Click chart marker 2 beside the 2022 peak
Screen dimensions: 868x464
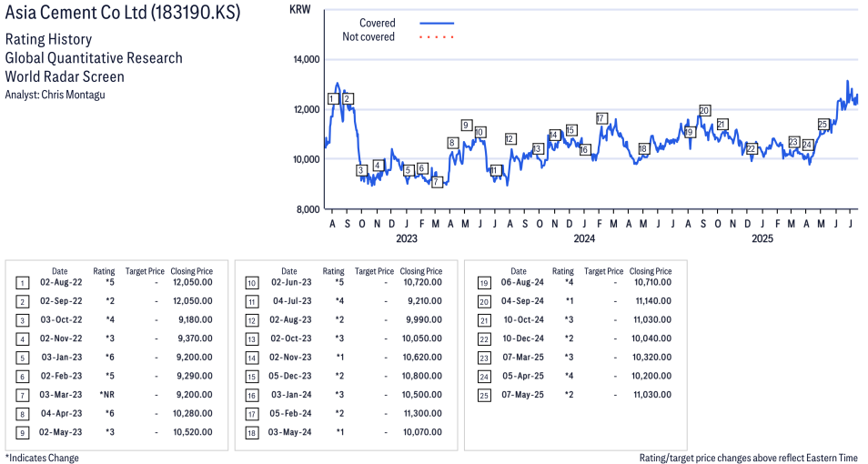[x=347, y=99]
